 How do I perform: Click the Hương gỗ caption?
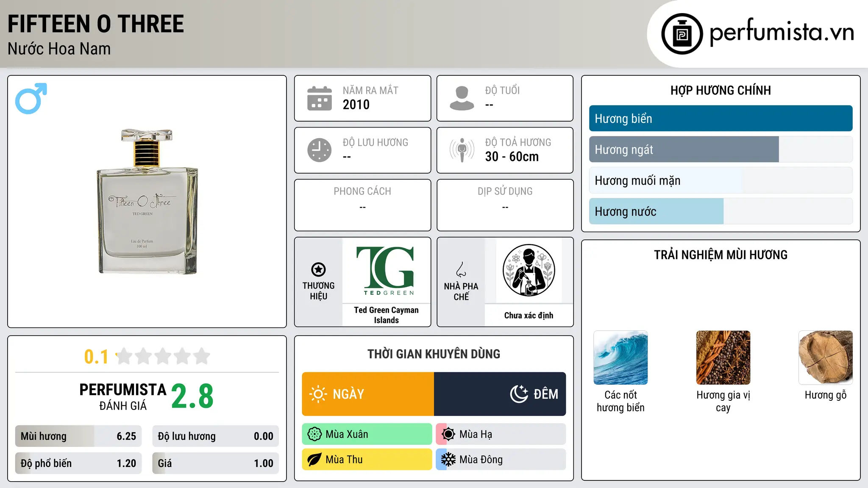826,395
